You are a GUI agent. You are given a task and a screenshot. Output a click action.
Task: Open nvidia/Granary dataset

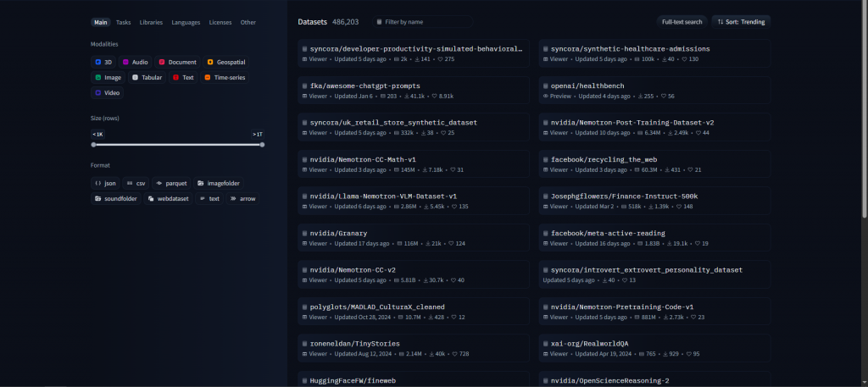[x=414, y=238]
